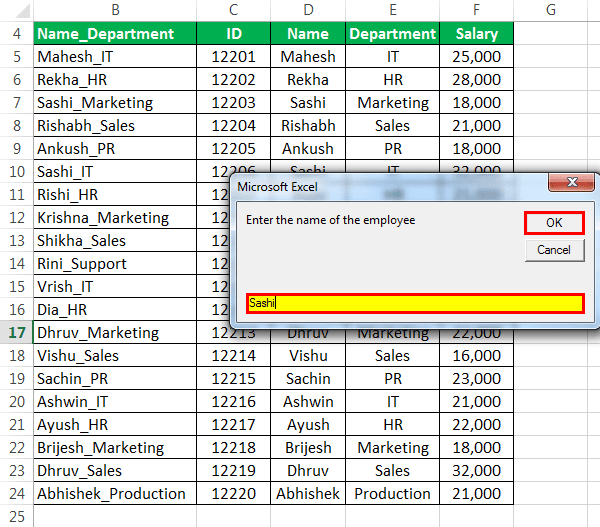Select column C header
600x527 pixels.
(x=233, y=10)
